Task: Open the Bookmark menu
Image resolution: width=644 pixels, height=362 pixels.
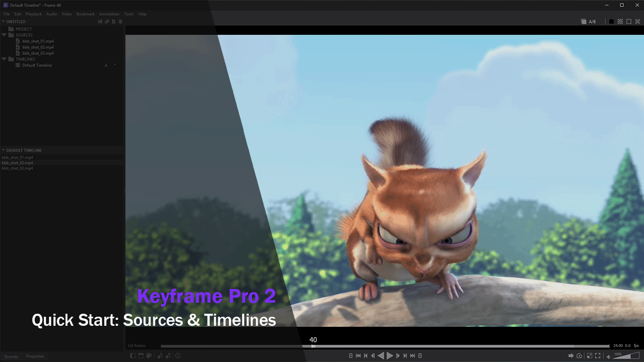Action: click(86, 14)
